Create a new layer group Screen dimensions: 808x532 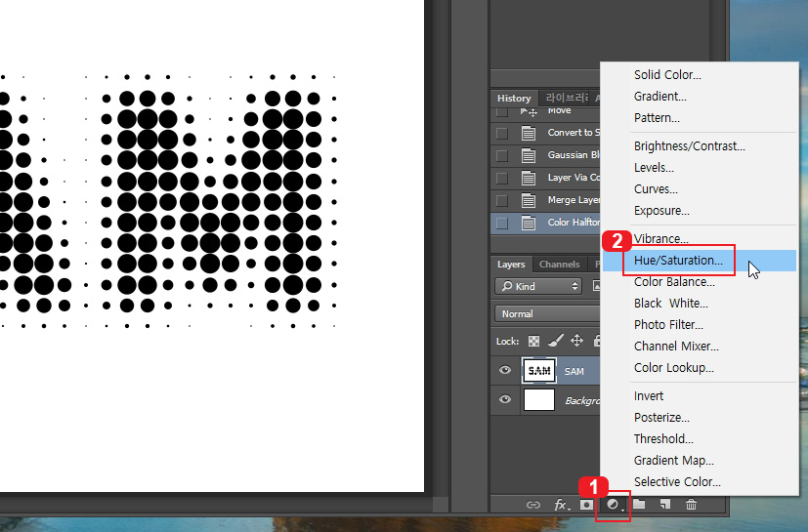pos(639,505)
